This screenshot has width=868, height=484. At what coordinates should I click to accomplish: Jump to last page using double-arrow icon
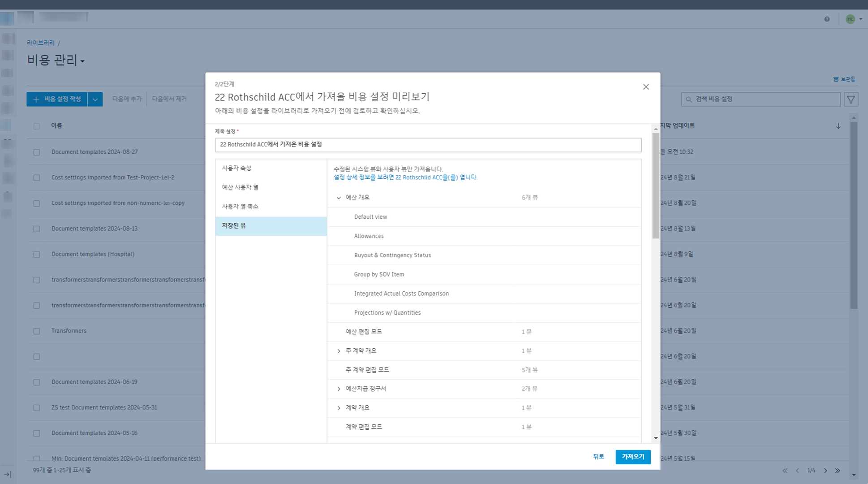coord(838,471)
